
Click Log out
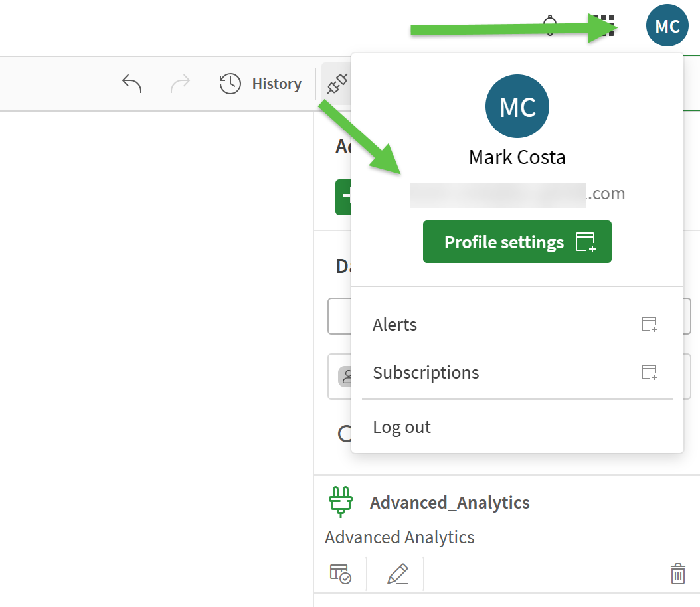pos(402,427)
